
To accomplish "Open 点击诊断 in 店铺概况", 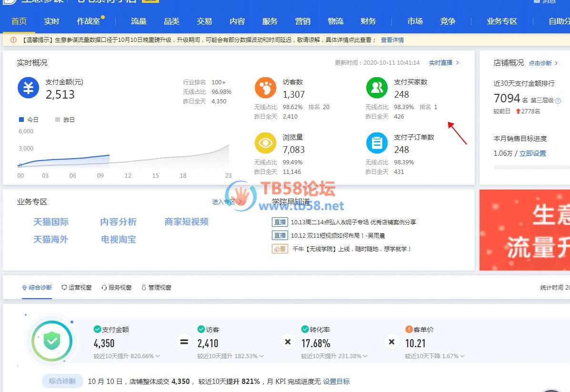I will pyautogui.click(x=543, y=63).
